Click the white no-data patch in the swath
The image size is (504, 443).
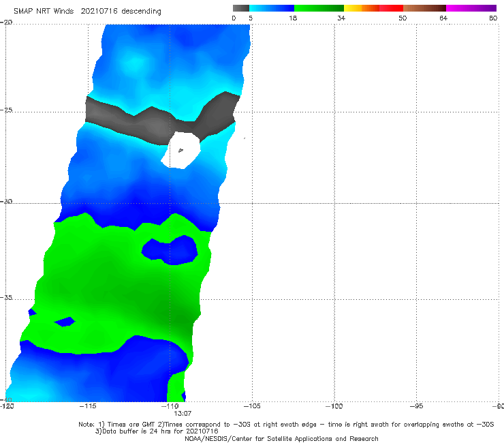click(x=182, y=150)
